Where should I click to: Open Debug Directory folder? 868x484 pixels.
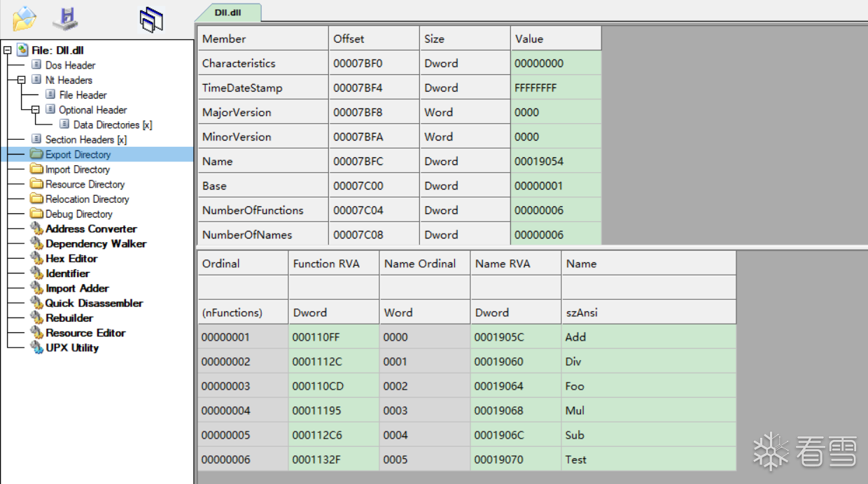78,214
